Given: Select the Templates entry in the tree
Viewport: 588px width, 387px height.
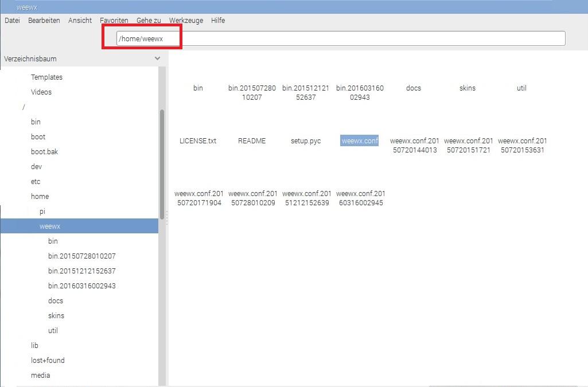Looking at the screenshot, I should [x=46, y=77].
